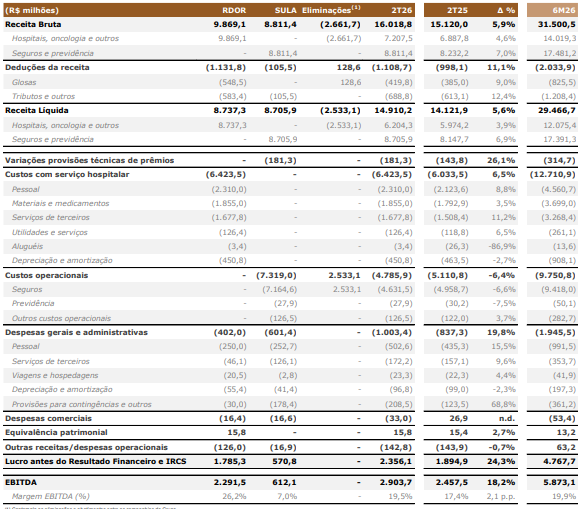Viewport: 585px width, 509px height.
Task: Select the 2T25 Lucro value 1.894,9
Action: coord(452,462)
